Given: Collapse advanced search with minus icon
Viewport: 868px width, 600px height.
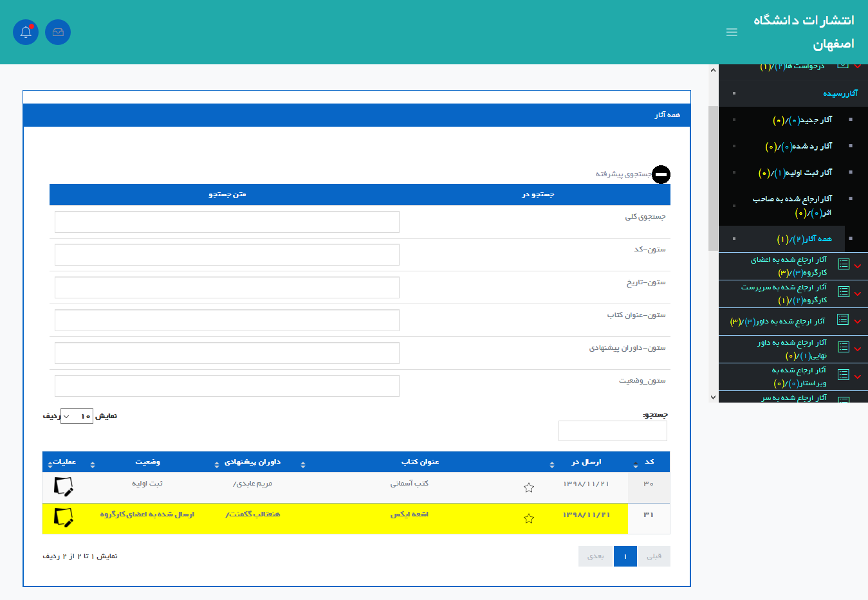Looking at the screenshot, I should click(661, 174).
